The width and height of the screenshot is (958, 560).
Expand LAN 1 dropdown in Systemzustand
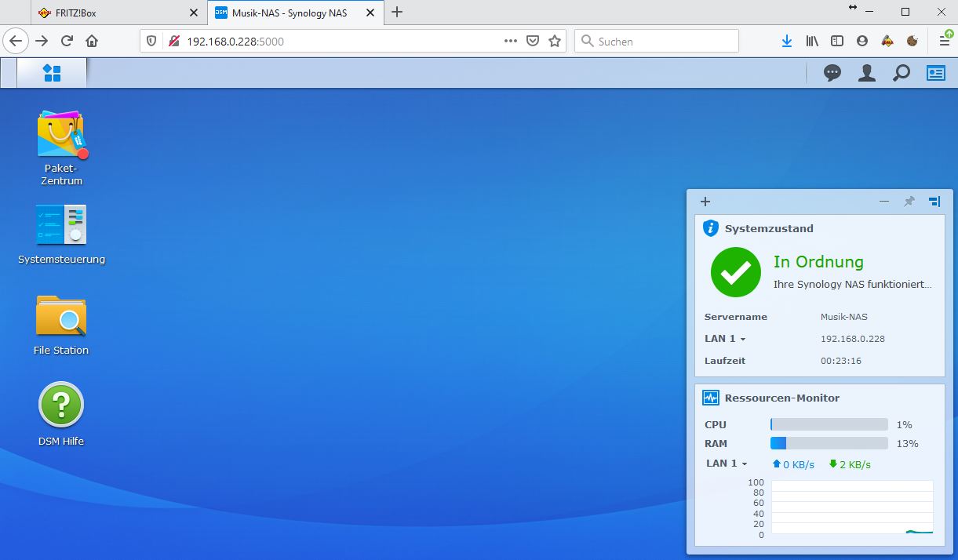[725, 339]
